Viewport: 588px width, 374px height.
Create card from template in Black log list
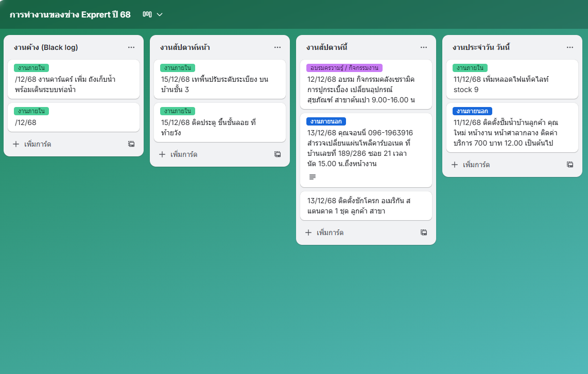coord(131,144)
